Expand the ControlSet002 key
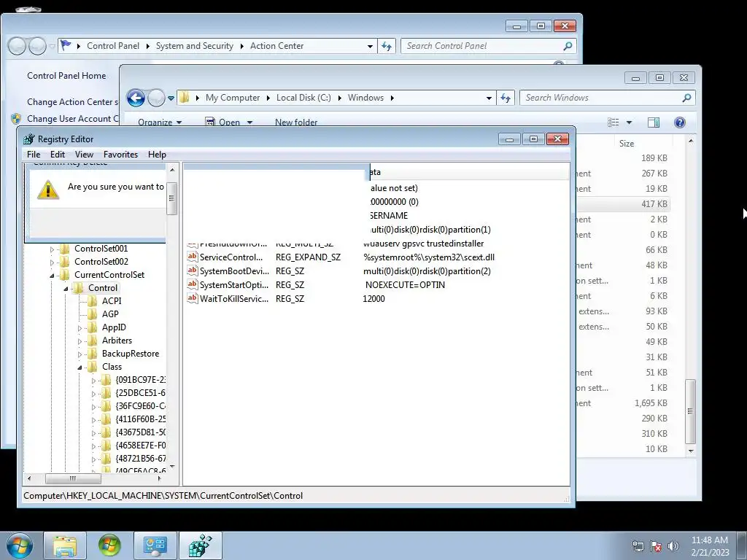747x560 pixels. pyautogui.click(x=52, y=262)
